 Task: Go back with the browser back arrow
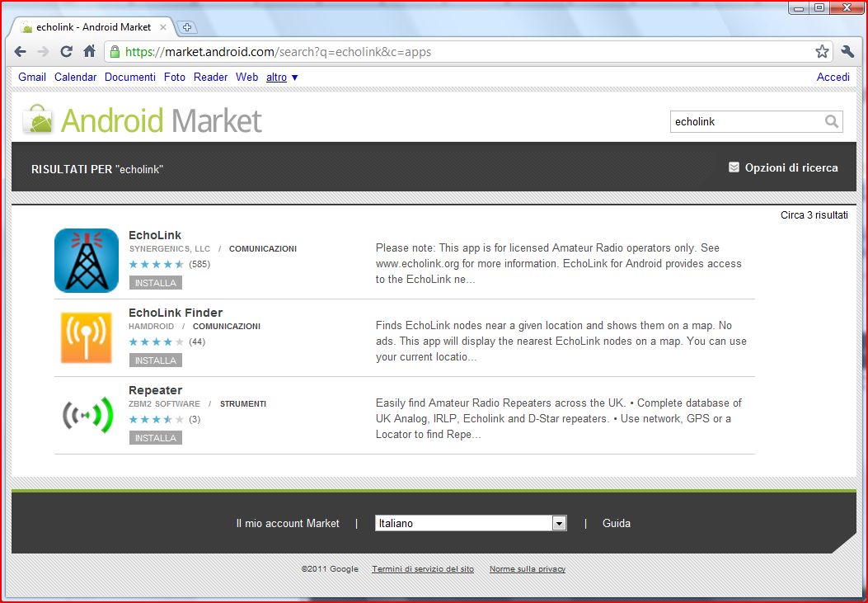pos(21,52)
